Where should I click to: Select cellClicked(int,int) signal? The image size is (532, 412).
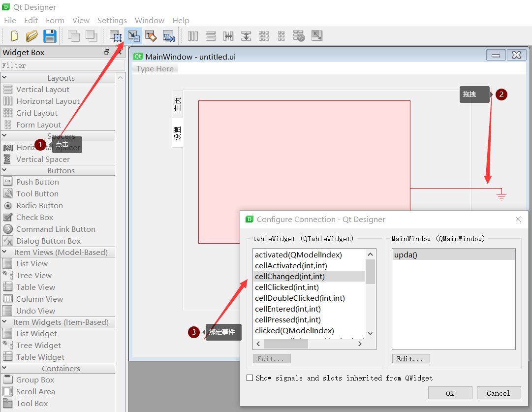point(309,287)
